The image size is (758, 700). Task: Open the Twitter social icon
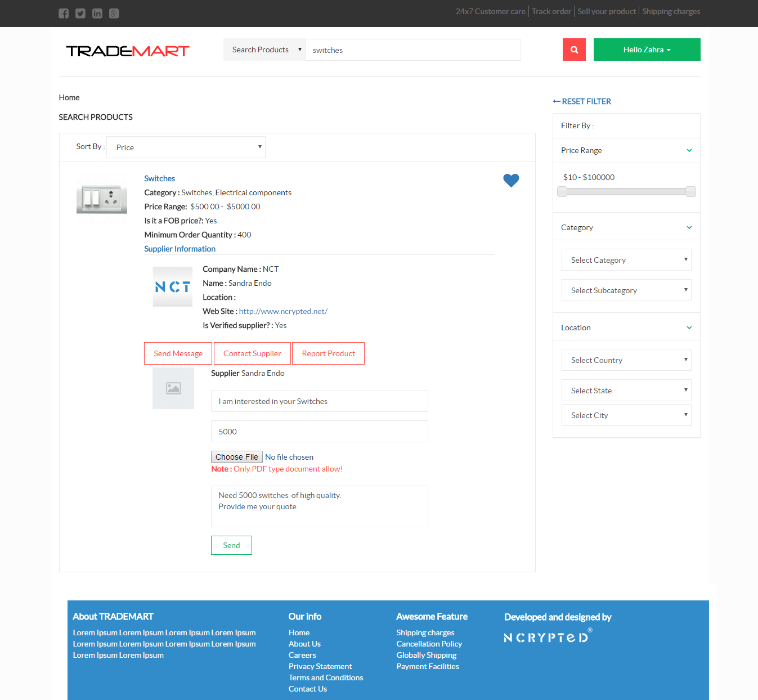(80, 14)
